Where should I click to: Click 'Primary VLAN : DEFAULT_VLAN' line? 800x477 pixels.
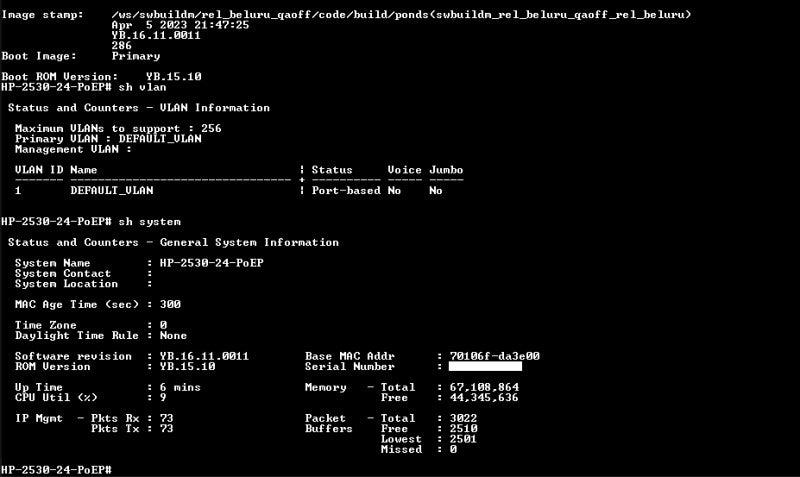(x=108, y=139)
